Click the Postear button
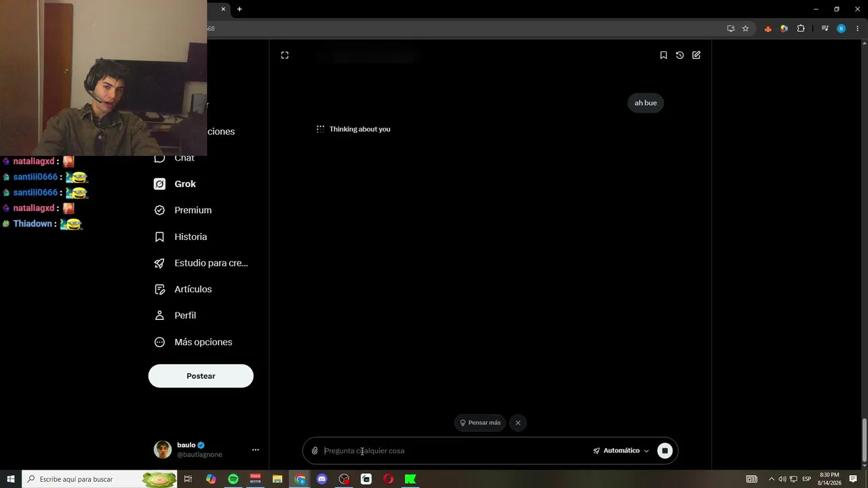868x488 pixels. pos(201,376)
